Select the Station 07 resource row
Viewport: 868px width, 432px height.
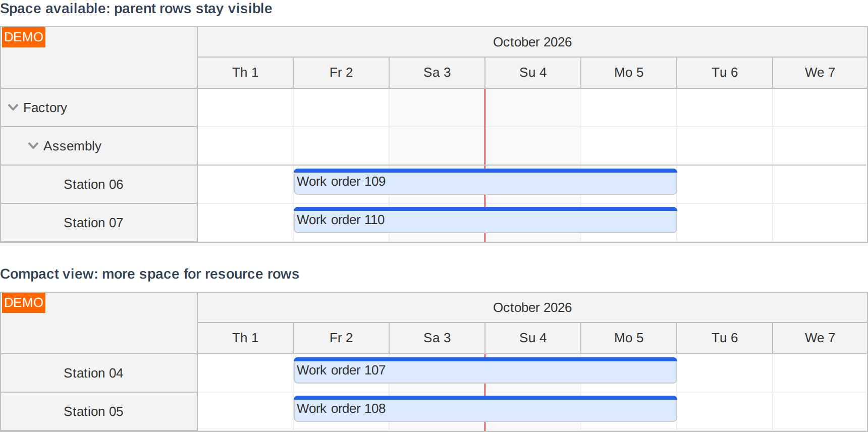coord(99,223)
